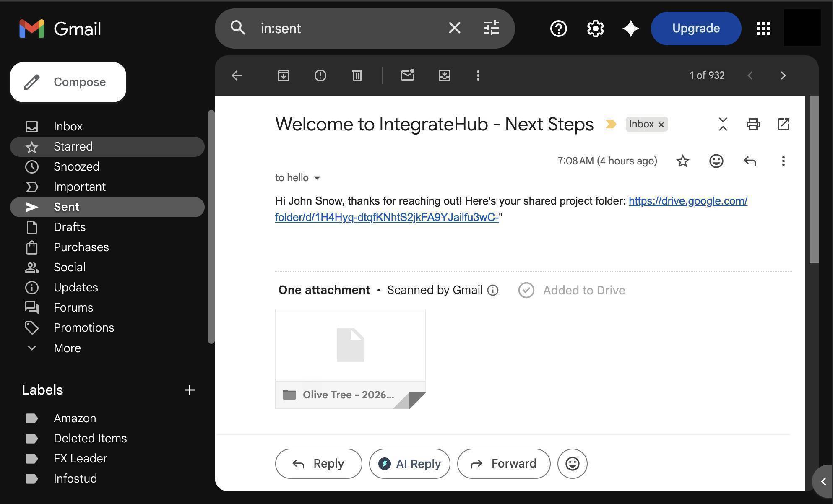Image resolution: width=833 pixels, height=504 pixels.
Task: Open email in a new window
Action: 783,124
